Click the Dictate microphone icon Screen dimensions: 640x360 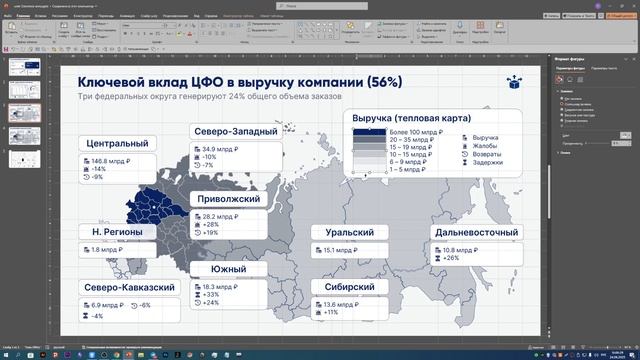460,26
